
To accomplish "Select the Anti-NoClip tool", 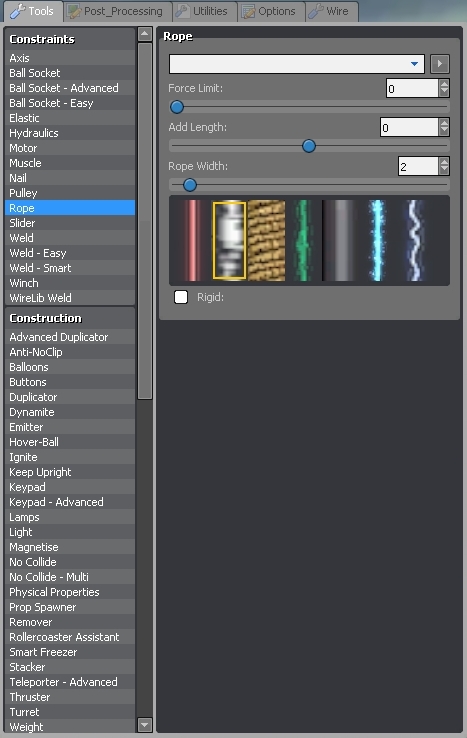I will pyautogui.click(x=70, y=352).
